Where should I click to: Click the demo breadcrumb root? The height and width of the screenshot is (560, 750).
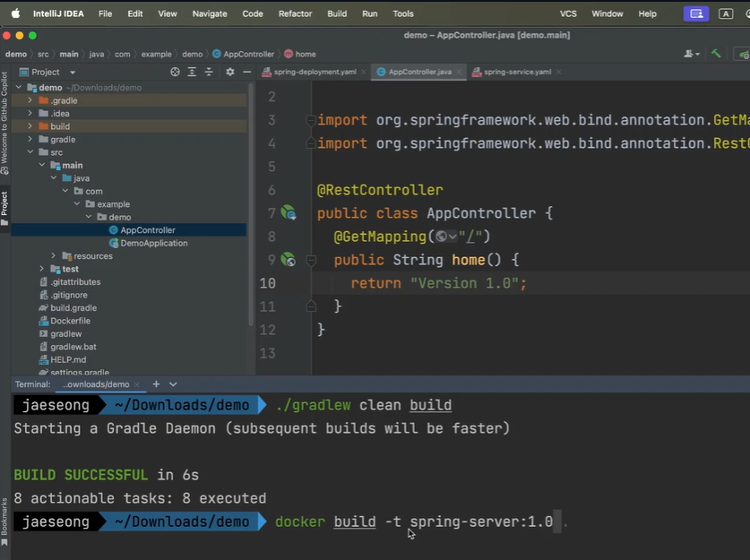click(16, 54)
